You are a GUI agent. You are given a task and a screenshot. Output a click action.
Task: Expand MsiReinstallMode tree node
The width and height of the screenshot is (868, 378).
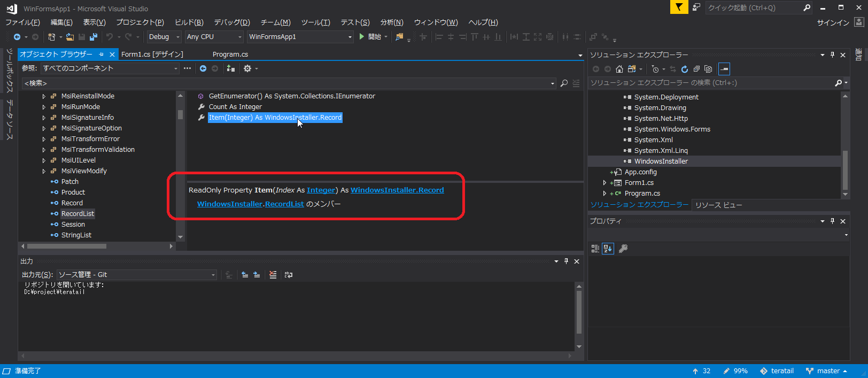[44, 96]
